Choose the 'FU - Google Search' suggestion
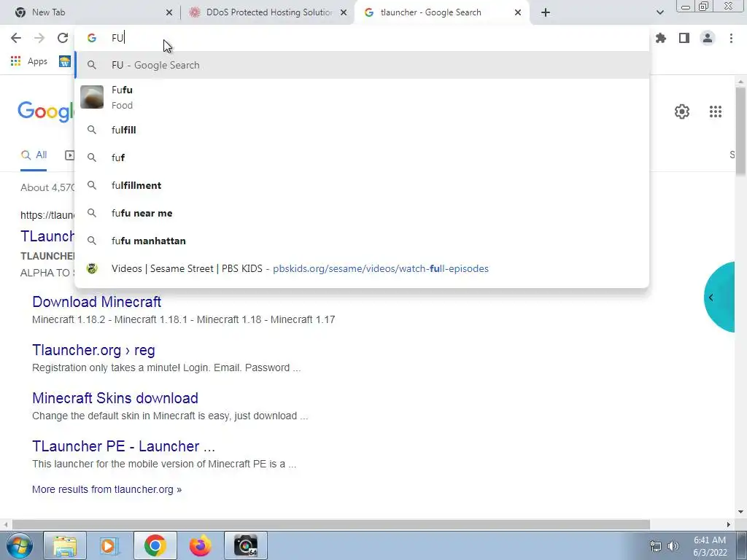This screenshot has width=747, height=560. coord(362,65)
